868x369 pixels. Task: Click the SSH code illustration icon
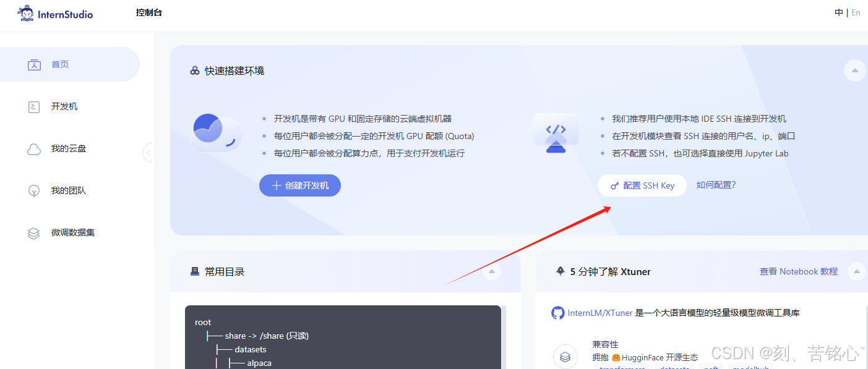pos(556,134)
